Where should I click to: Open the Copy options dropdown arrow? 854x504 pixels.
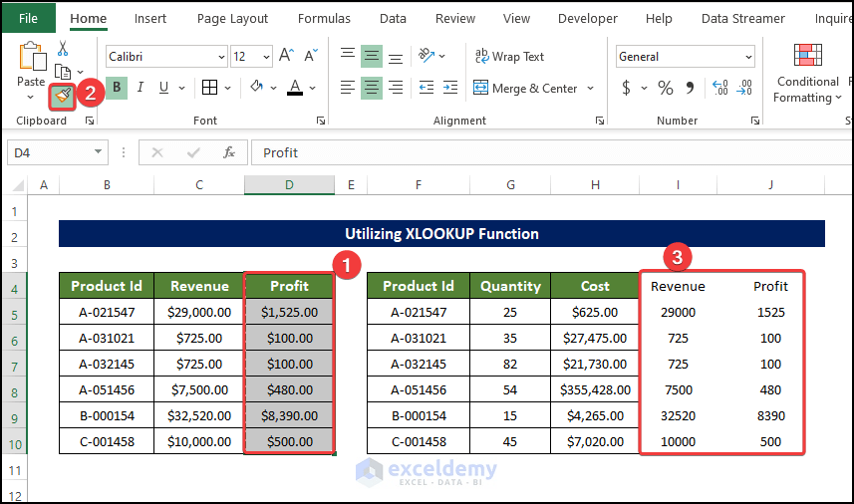point(80,72)
